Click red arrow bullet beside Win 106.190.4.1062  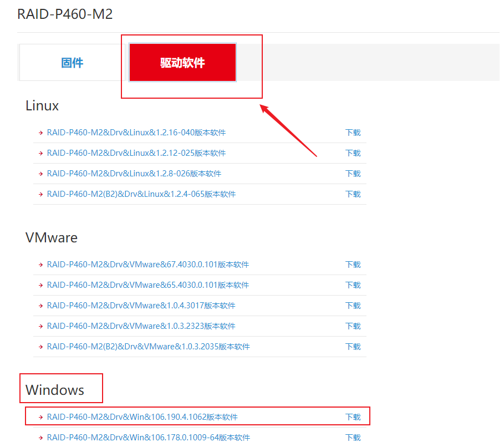pos(40,417)
